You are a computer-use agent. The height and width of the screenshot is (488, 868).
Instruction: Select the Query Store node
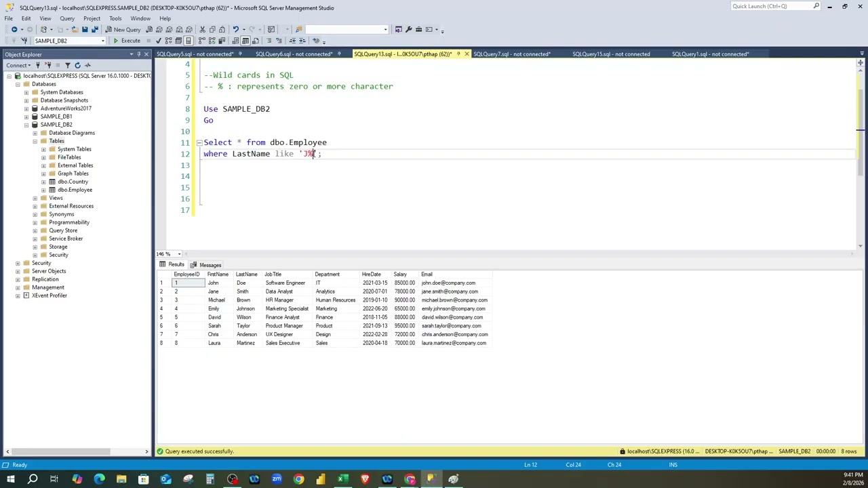[63, 230]
